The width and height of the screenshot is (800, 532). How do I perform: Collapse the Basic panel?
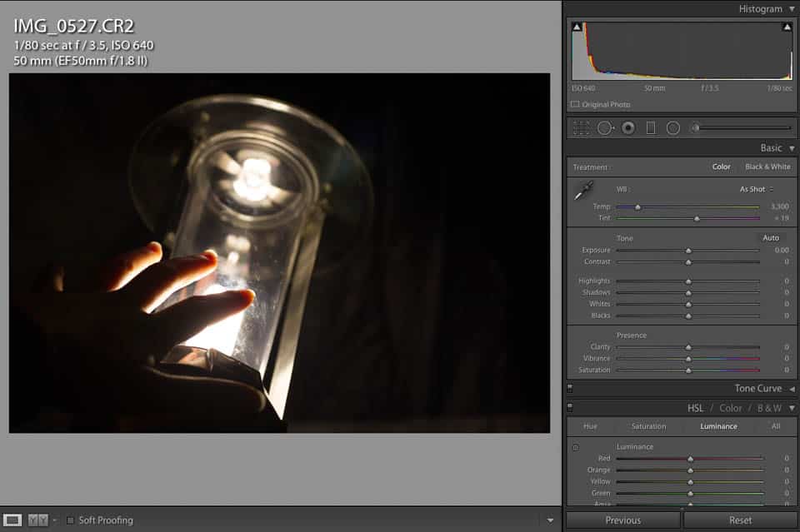click(x=792, y=148)
